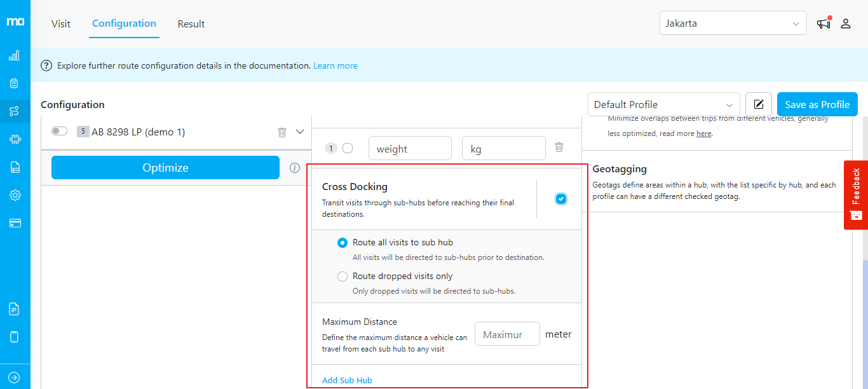Image resolution: width=868 pixels, height=389 pixels.
Task: Open the Default Profile dropdown
Action: tap(663, 105)
